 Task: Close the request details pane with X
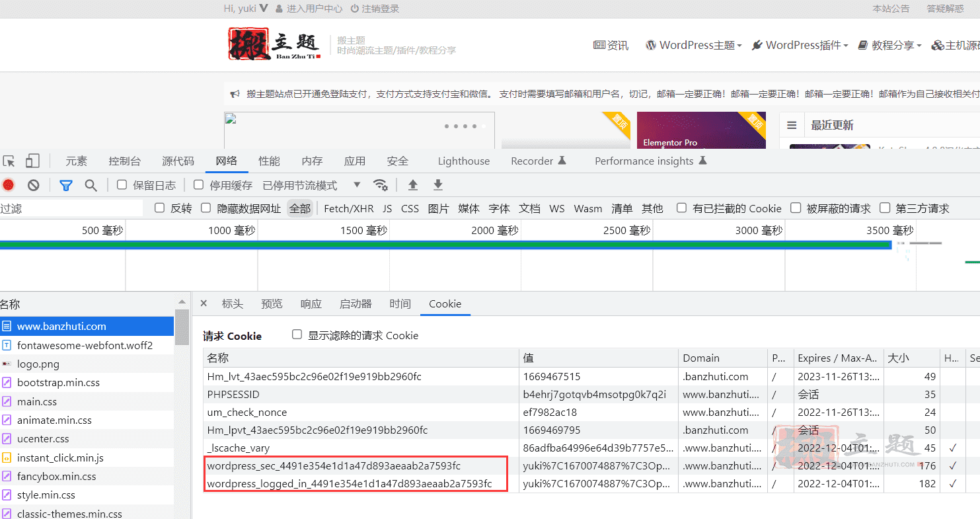pyautogui.click(x=204, y=303)
